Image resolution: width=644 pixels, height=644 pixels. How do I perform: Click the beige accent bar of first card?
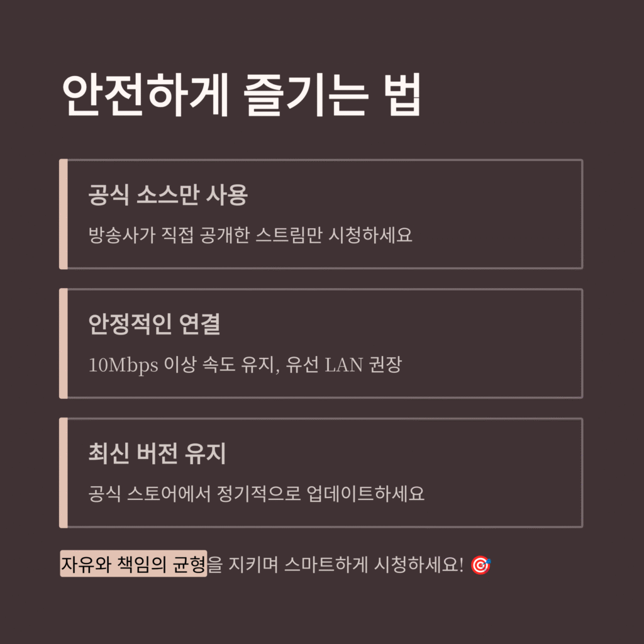pyautogui.click(x=63, y=214)
